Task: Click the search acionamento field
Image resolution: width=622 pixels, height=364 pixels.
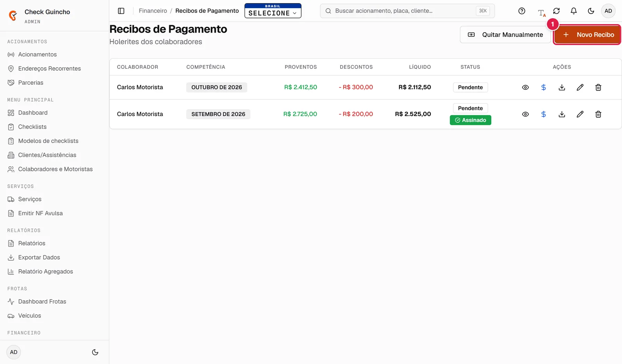Action: coord(407,11)
